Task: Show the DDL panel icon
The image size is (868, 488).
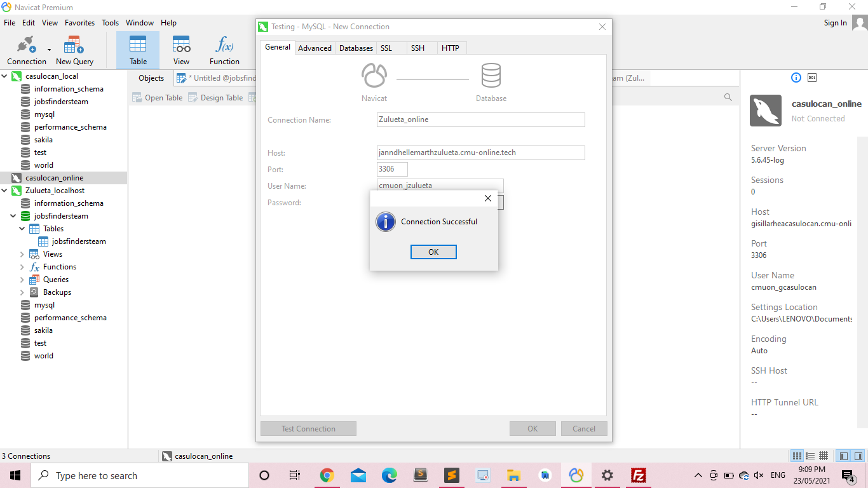Action: [812, 78]
